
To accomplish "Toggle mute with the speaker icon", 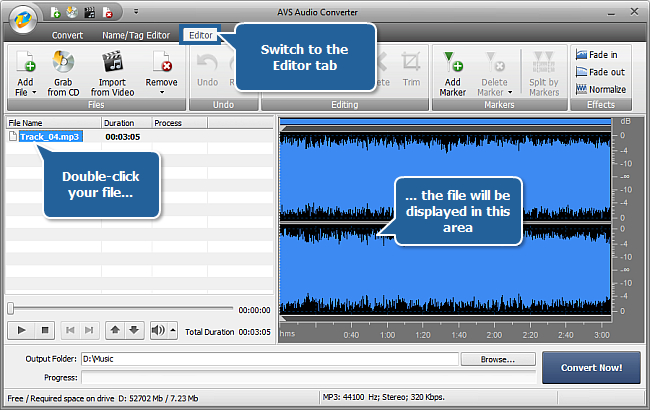I will pos(158,330).
